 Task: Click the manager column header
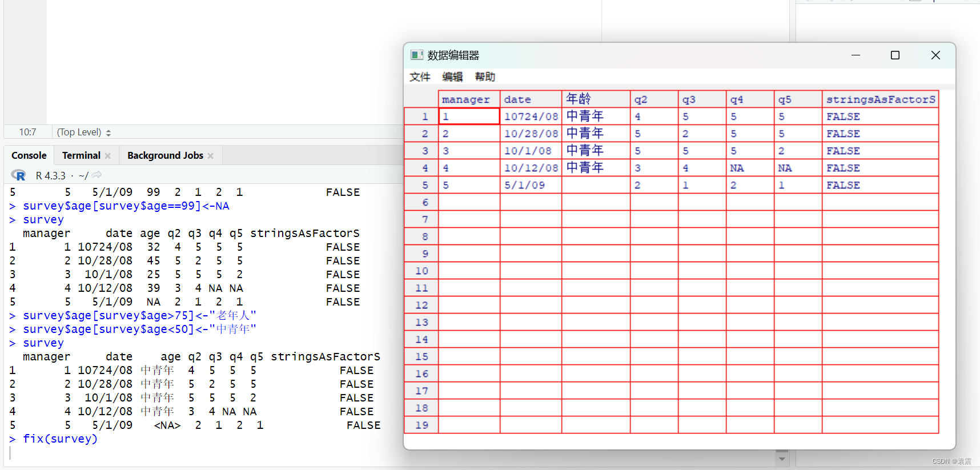469,99
